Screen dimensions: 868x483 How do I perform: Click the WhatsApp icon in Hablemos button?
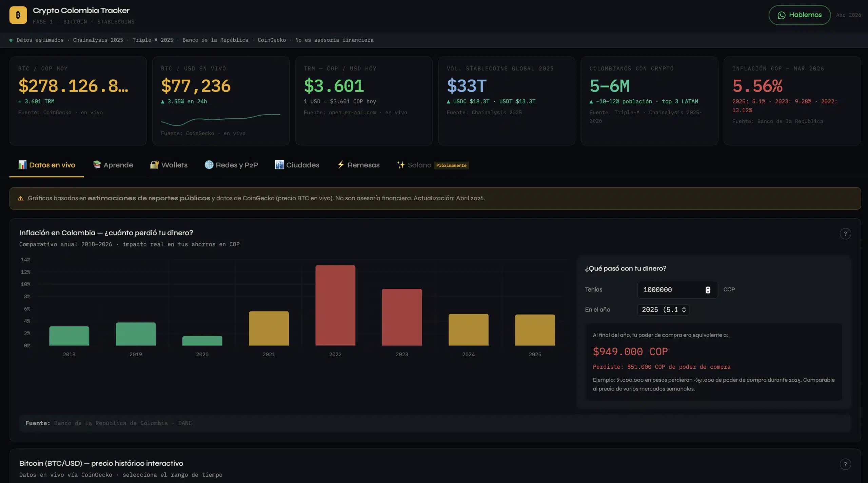[x=781, y=15]
